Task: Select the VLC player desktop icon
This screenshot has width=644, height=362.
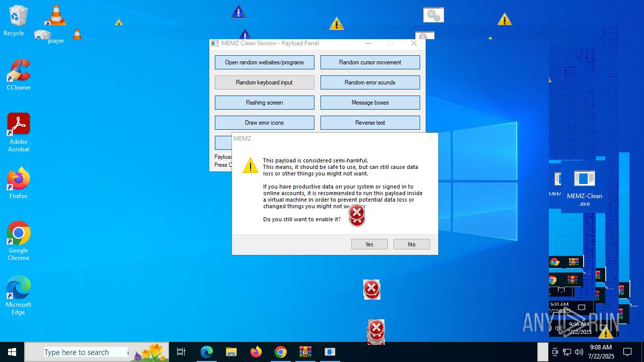Action: (x=56, y=24)
